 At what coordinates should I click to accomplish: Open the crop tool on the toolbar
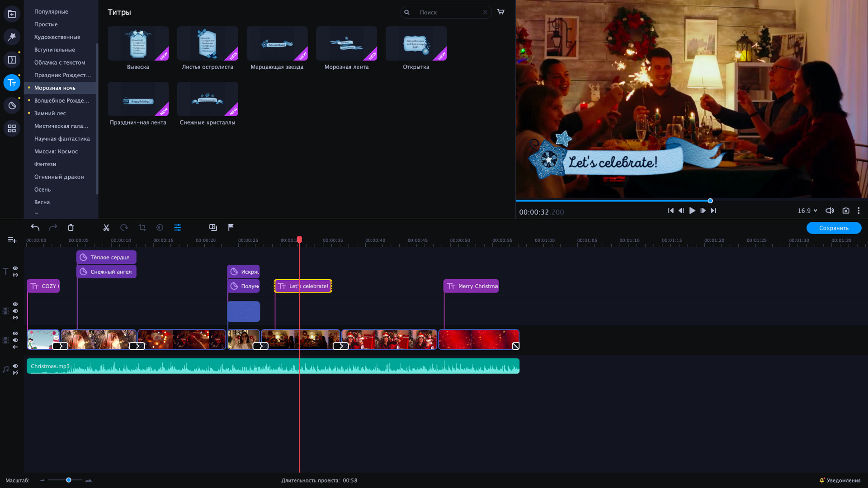pos(142,227)
